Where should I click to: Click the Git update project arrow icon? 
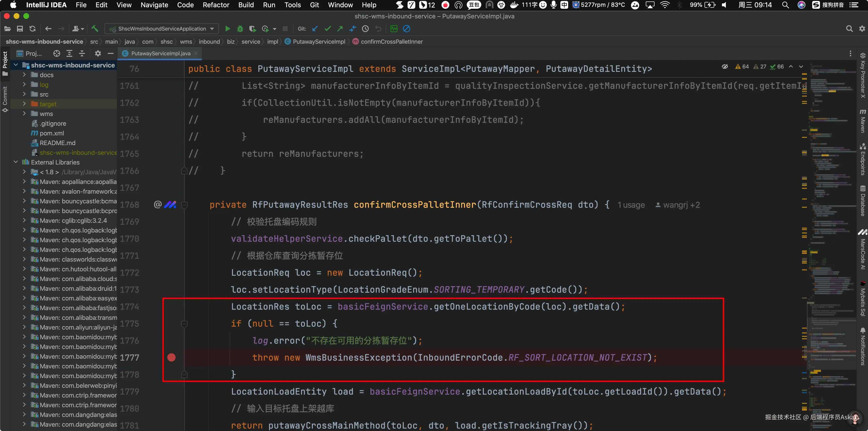click(x=315, y=29)
